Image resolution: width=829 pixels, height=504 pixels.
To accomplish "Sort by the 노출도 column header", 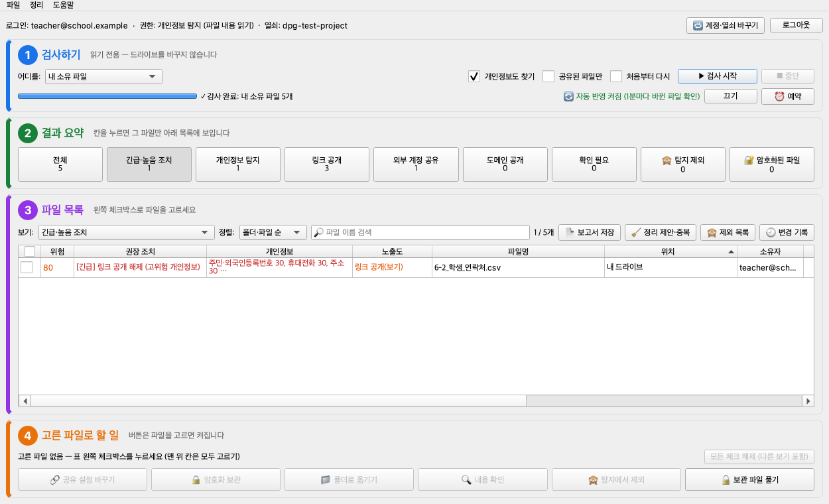I will 393,251.
